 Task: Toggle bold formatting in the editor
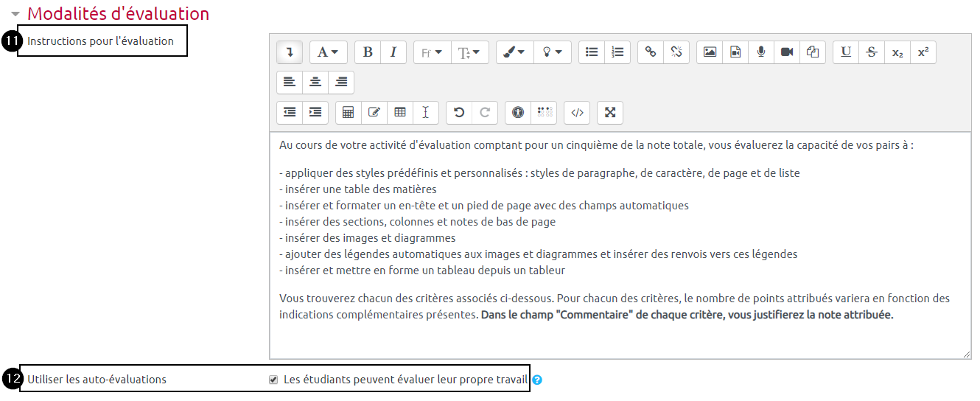tap(368, 52)
